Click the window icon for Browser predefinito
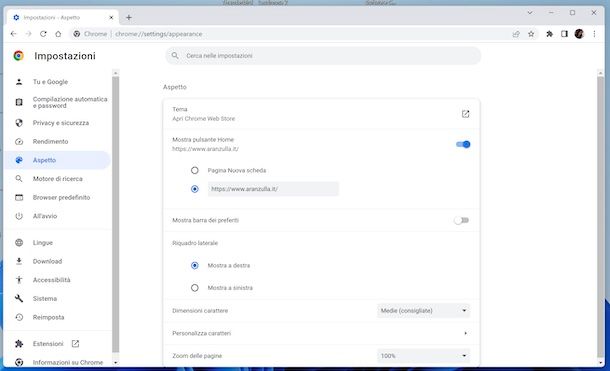This screenshot has height=371, width=610. tap(19, 198)
